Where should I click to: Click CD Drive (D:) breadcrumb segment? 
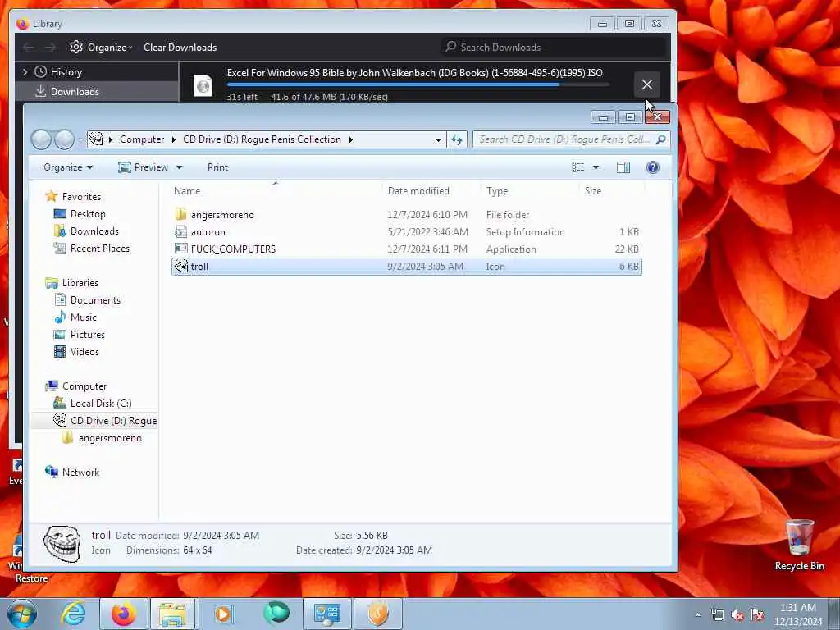click(x=262, y=139)
